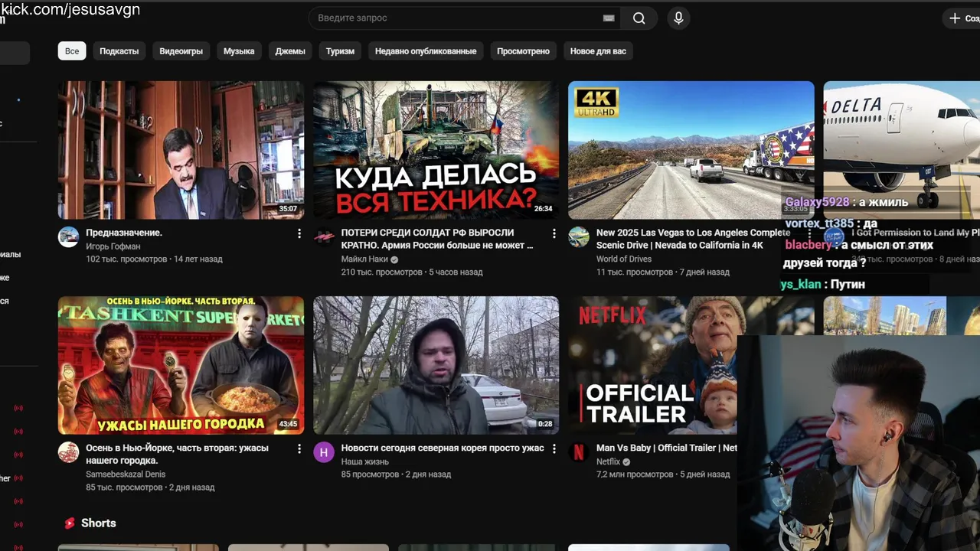Select the Видеоигры filter chip
The width and height of the screenshot is (980, 551).
(181, 51)
